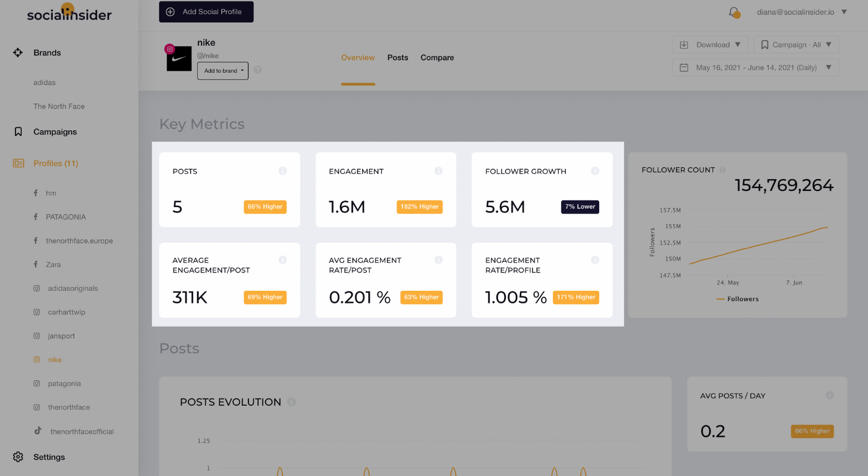Select the adidasoriginals profile

tap(73, 289)
